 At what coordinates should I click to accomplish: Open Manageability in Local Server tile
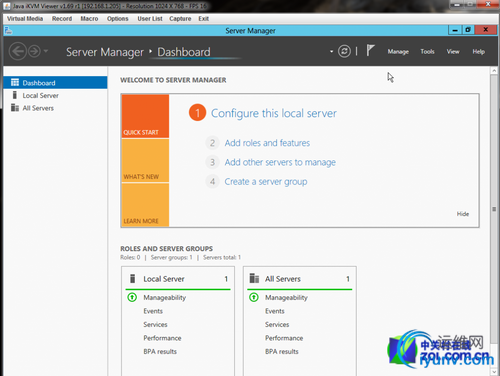pyautogui.click(x=165, y=298)
